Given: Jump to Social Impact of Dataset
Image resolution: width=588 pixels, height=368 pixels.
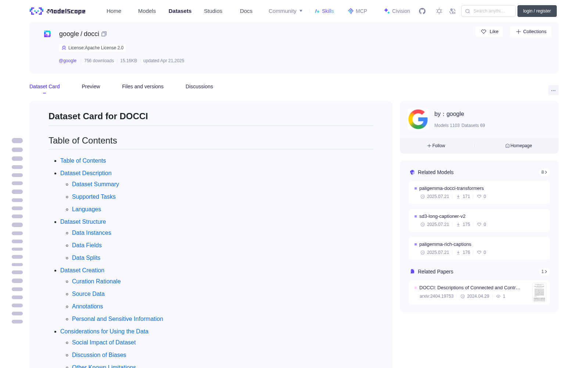Looking at the screenshot, I should (104, 343).
